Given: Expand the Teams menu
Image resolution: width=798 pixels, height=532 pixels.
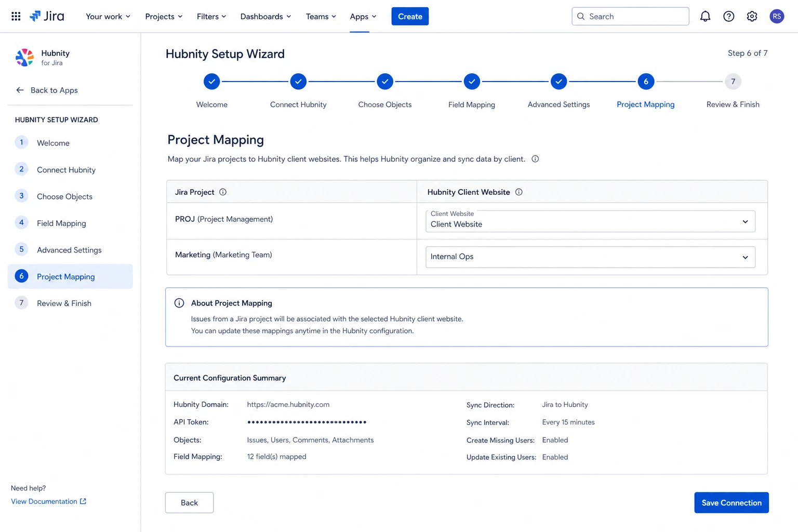Looking at the screenshot, I should point(321,16).
